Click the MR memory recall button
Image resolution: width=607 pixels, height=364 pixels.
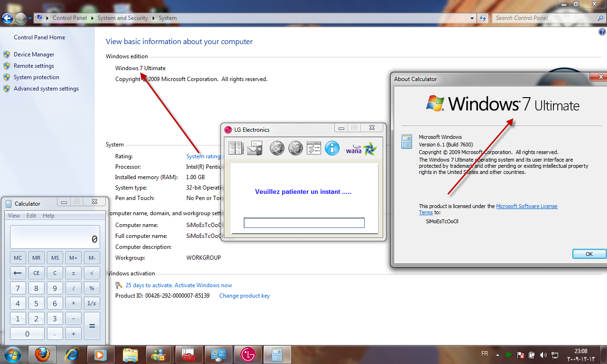37,258
